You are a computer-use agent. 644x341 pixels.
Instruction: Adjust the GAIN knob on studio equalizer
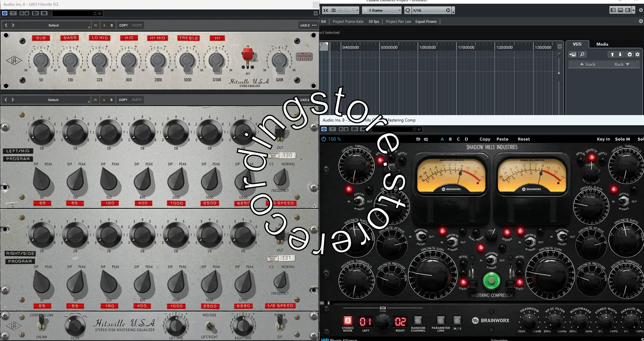(x=279, y=61)
